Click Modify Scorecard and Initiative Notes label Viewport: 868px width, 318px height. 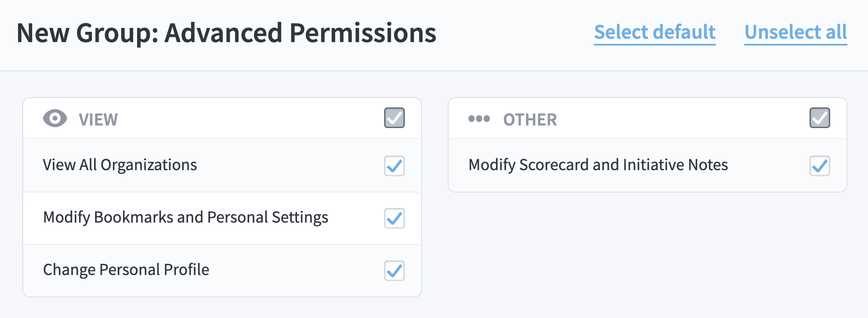coord(598,165)
